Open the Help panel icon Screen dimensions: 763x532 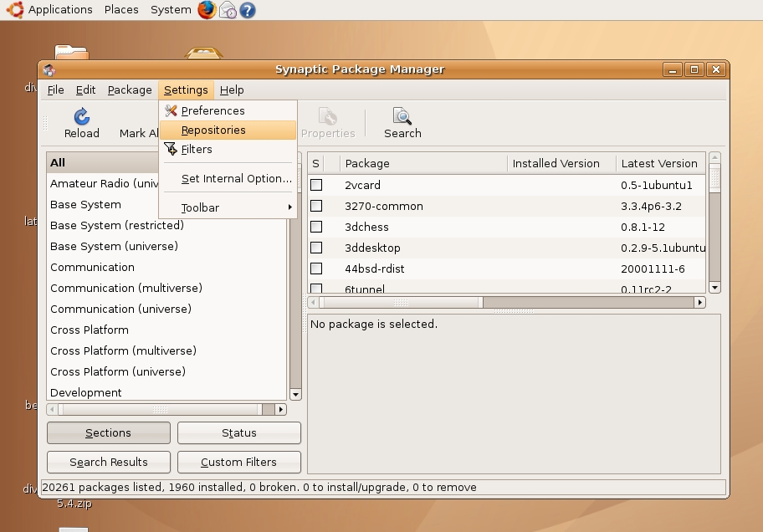click(247, 10)
